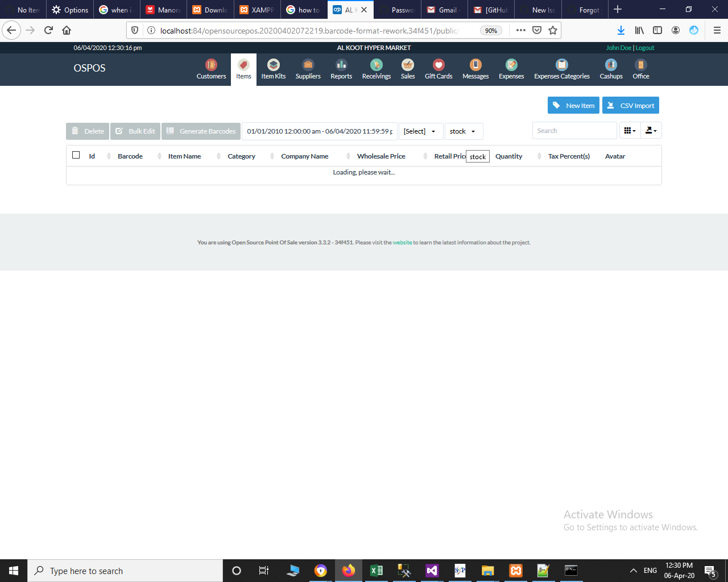Open the Receivings module
This screenshot has width=728, height=582.
376,69
